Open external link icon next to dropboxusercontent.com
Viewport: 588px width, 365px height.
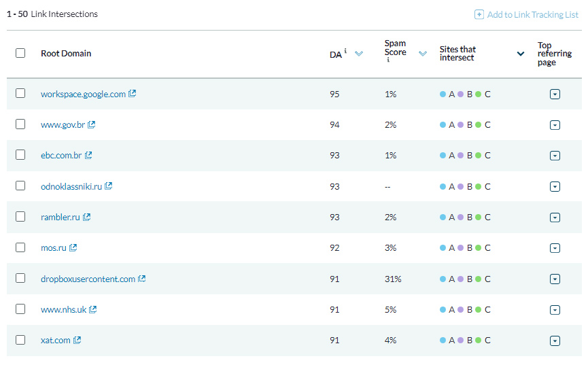(x=142, y=279)
